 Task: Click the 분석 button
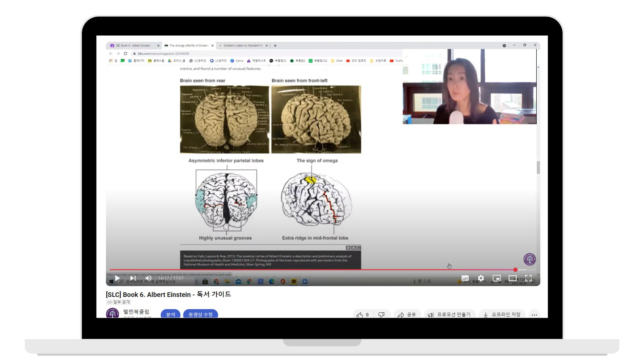coord(171,314)
